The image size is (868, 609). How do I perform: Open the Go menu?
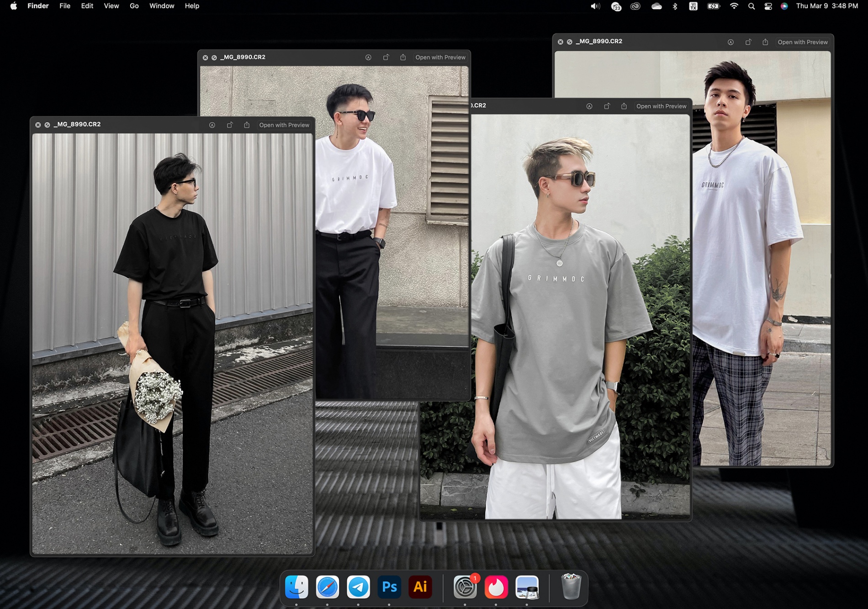coord(134,6)
